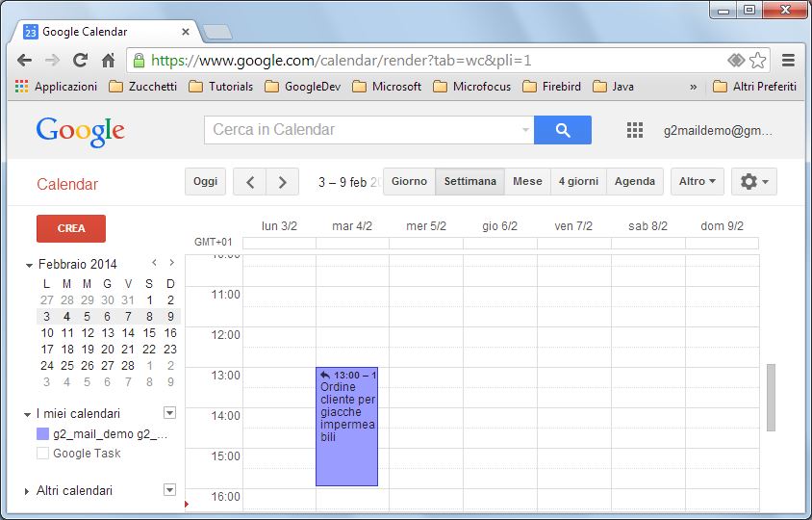The image size is (812, 520).
Task: Click the red CREA button
Action: [x=71, y=228]
